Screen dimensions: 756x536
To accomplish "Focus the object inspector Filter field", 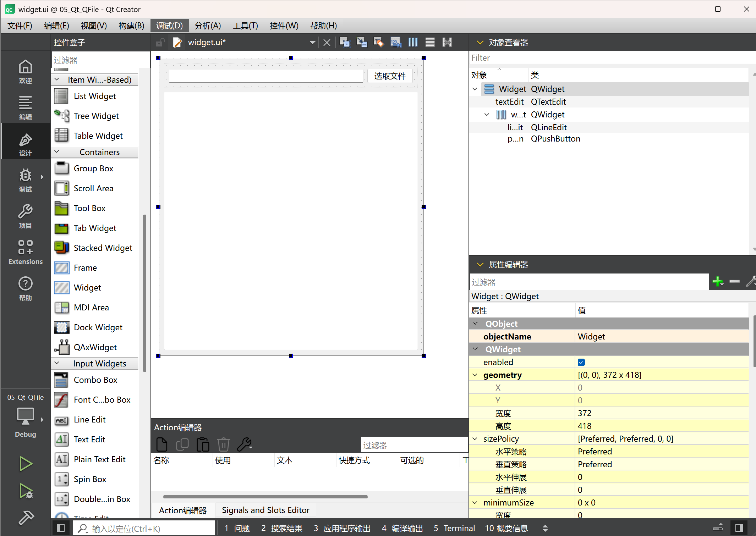I will [612, 57].
